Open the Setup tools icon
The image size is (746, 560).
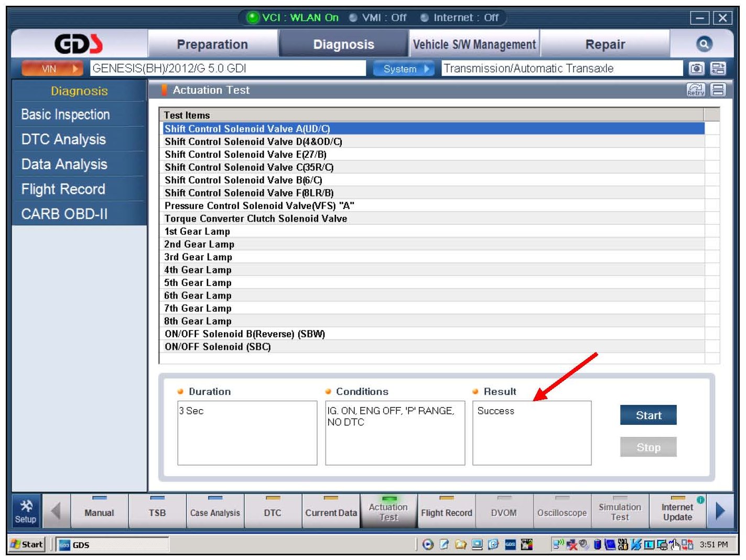26,511
